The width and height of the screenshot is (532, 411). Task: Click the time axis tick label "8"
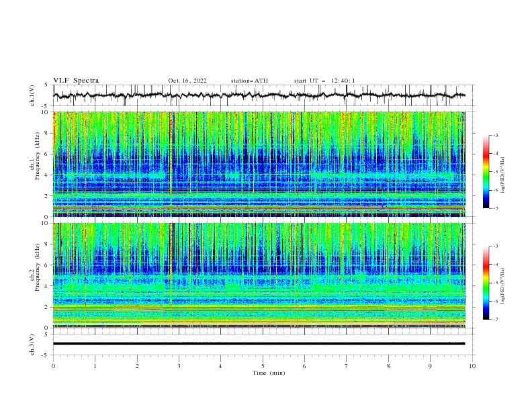388,366
